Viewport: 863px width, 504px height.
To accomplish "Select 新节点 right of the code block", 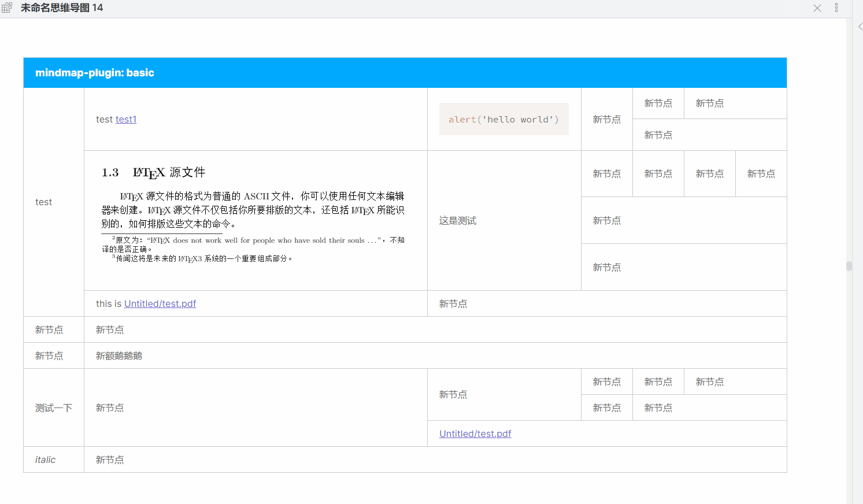I will point(607,120).
